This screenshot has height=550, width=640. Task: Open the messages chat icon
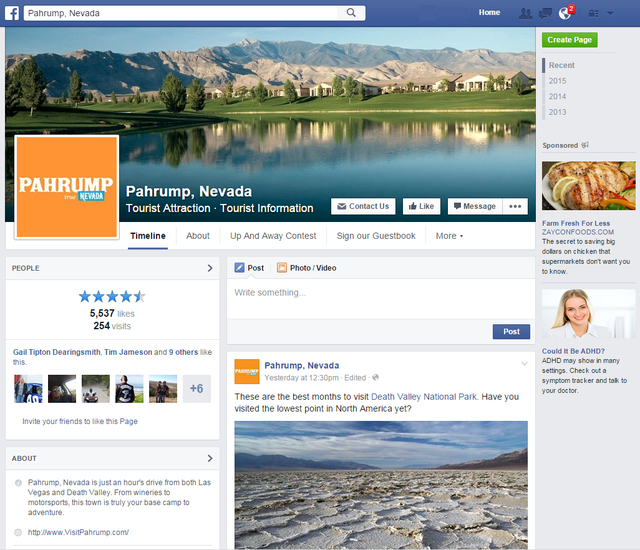(x=545, y=13)
